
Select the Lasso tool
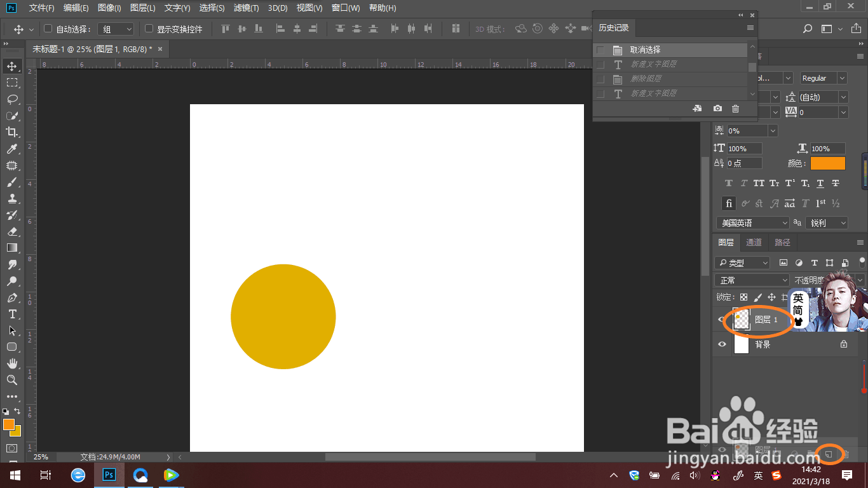[12, 99]
